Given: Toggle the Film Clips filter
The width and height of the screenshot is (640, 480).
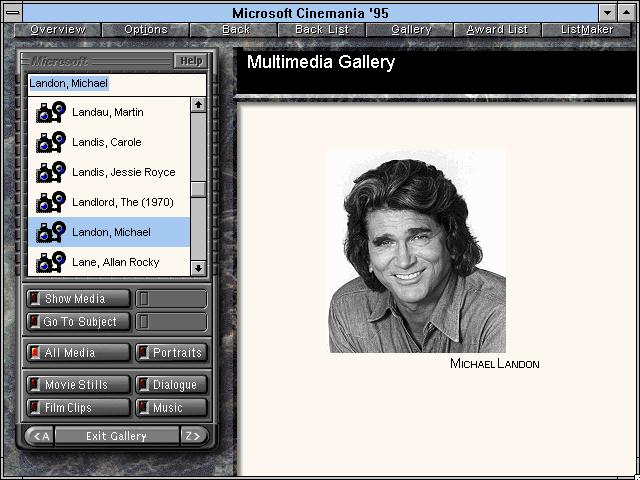Looking at the screenshot, I should 78,407.
